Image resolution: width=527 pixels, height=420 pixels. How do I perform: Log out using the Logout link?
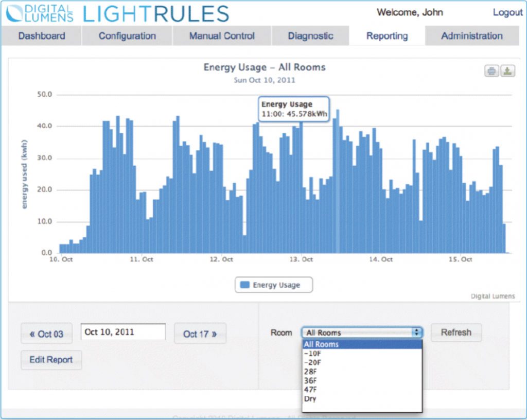[507, 12]
